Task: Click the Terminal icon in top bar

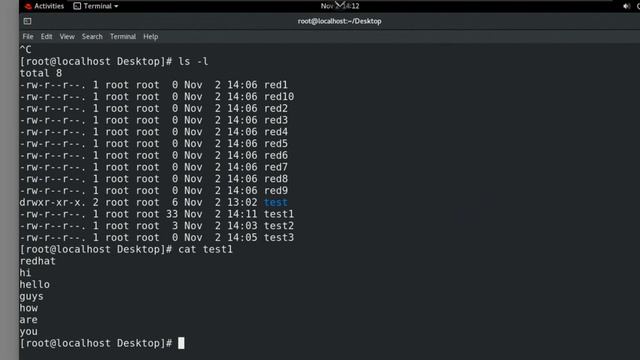Action: [x=77, y=6]
